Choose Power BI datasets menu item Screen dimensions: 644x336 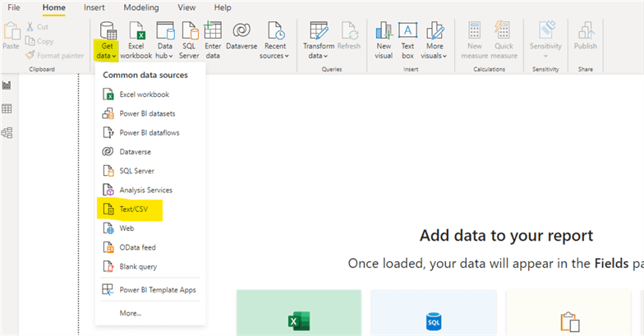pyautogui.click(x=150, y=113)
